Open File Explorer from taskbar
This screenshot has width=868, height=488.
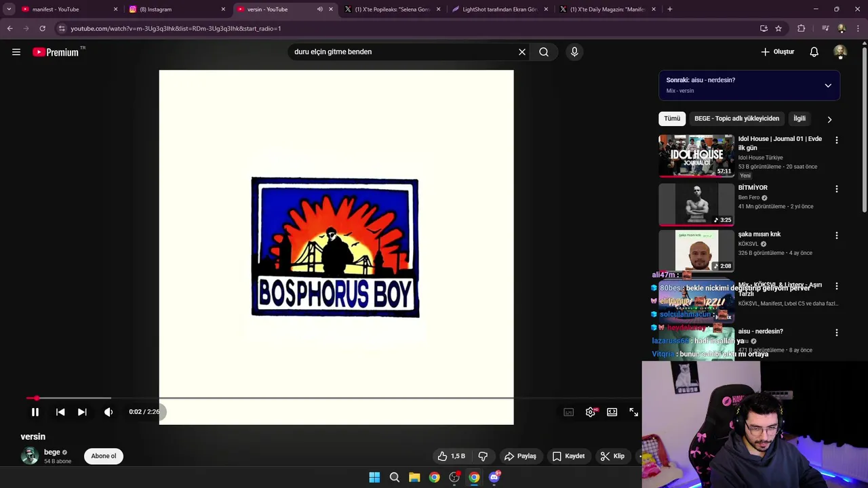pos(414,477)
